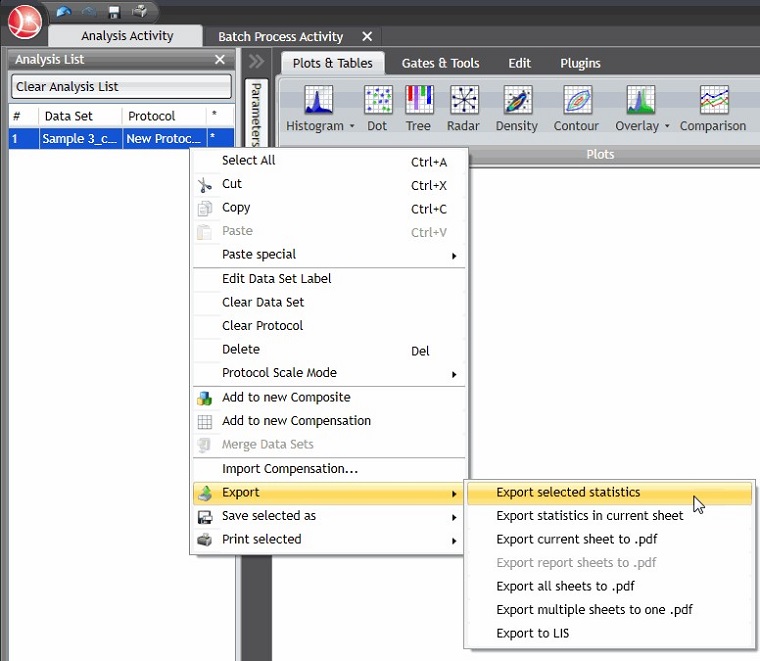Close the Batch Process Activity tab

pyautogui.click(x=367, y=36)
